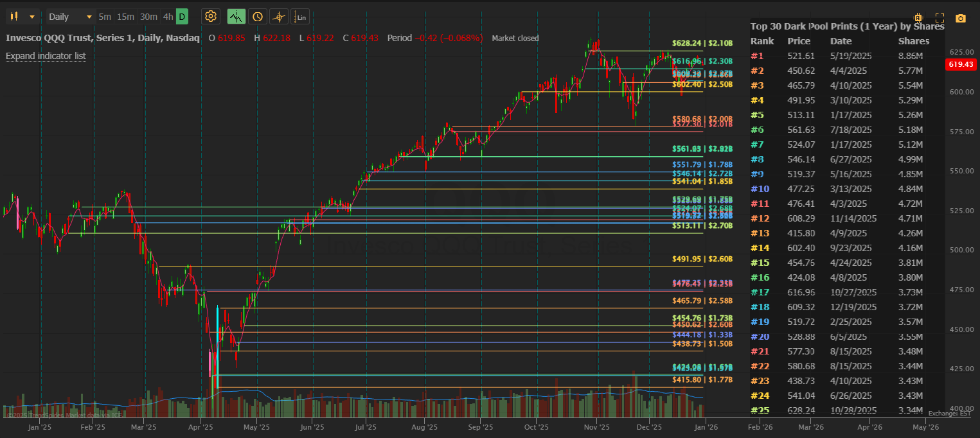The height and width of the screenshot is (438, 980).
Task: Toggle the active D daily timeframe button
Action: [x=182, y=16]
